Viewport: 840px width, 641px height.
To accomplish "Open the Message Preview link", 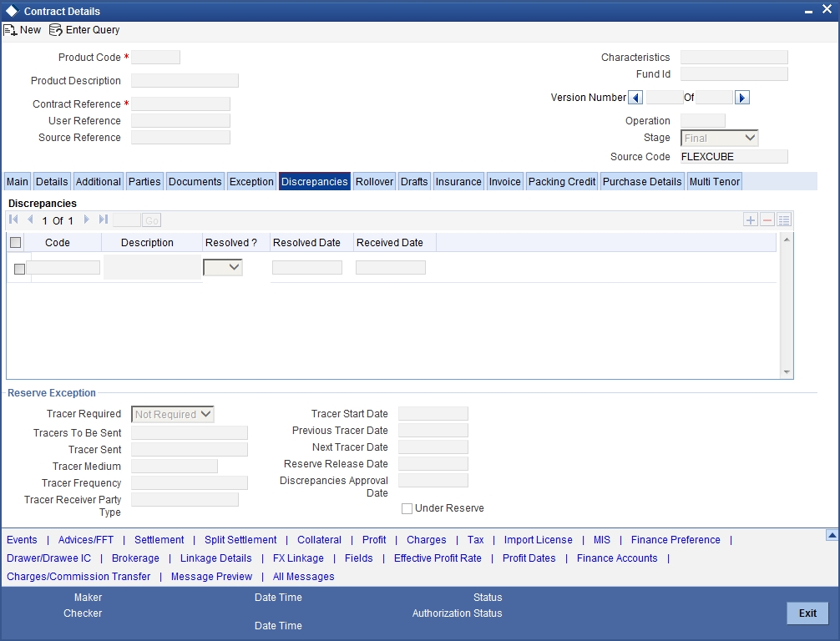I will (x=211, y=576).
